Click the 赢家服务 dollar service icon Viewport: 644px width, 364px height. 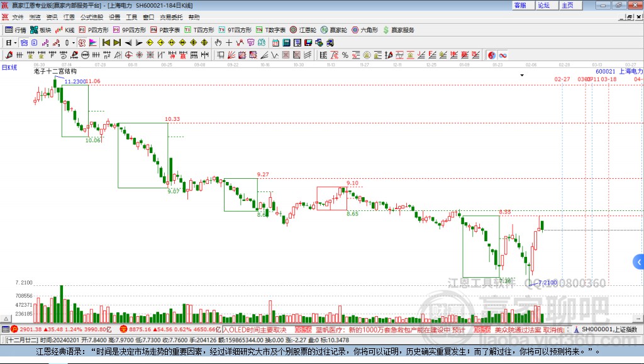tap(387, 29)
